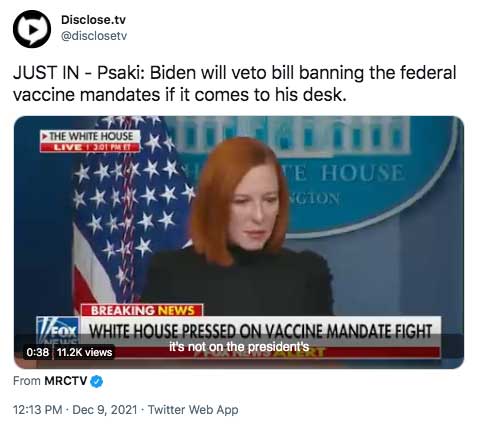Click the JUST IN tweet text
This screenshot has height=424, width=480.
coord(235,84)
